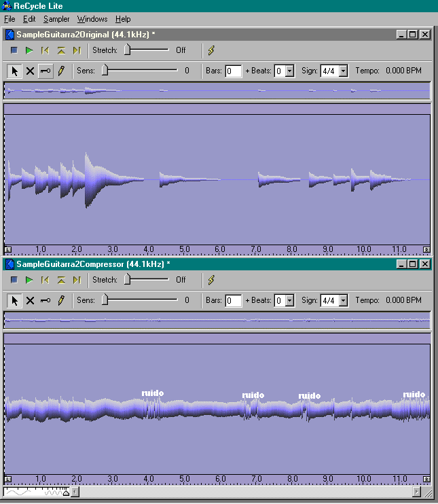The height and width of the screenshot is (504, 438).
Task: Select the lock tool in SampleGuitarra2Compressor window
Action: (x=45, y=300)
